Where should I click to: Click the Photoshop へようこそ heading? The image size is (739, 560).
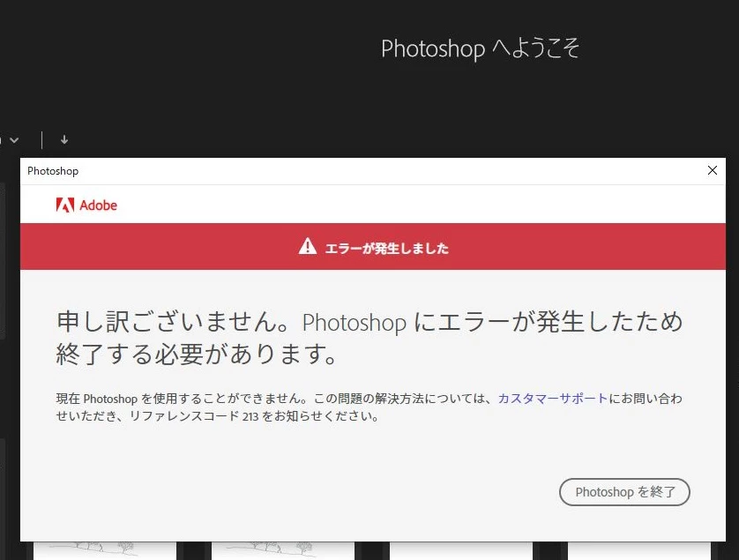(x=480, y=49)
